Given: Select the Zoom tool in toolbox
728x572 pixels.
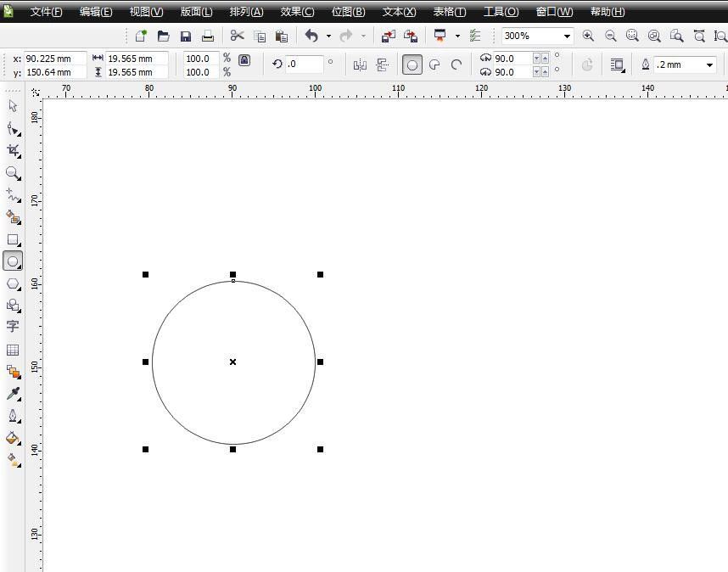Looking at the screenshot, I should point(13,172).
